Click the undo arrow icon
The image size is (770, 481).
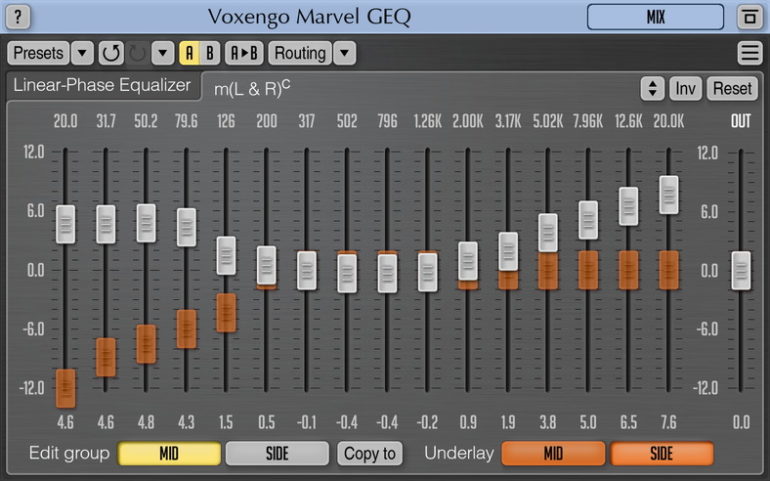[109, 53]
